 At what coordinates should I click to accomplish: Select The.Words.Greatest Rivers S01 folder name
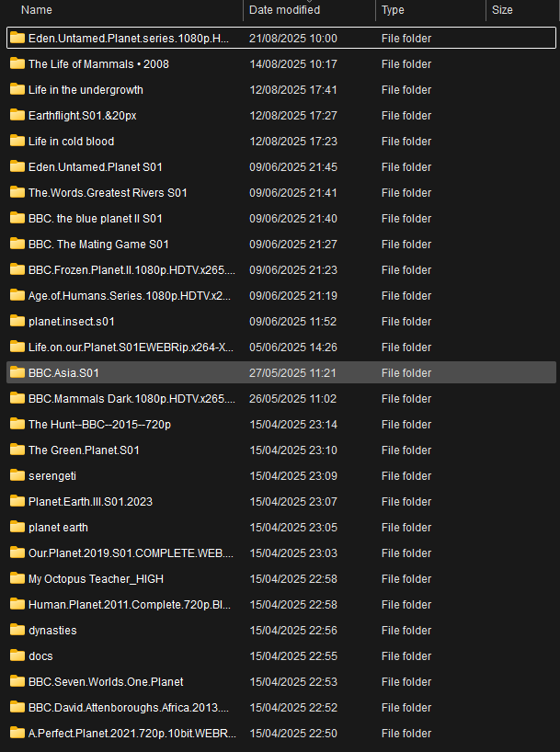click(108, 193)
